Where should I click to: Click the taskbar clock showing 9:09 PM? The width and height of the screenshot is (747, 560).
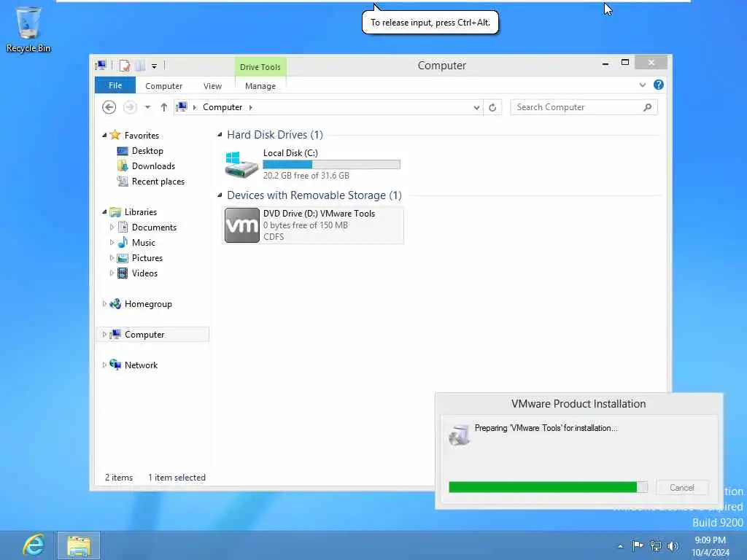click(710, 546)
